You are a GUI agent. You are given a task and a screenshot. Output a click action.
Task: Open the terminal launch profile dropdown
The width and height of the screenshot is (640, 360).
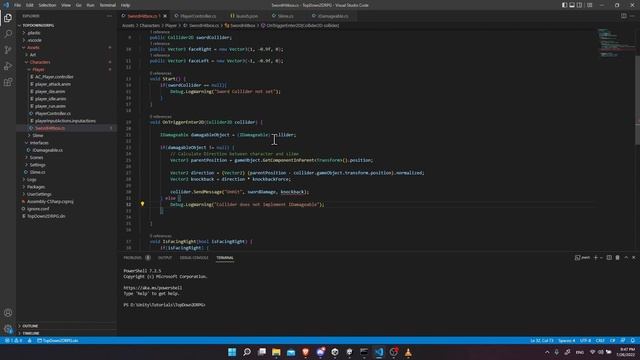pyautogui.click(x=601, y=258)
